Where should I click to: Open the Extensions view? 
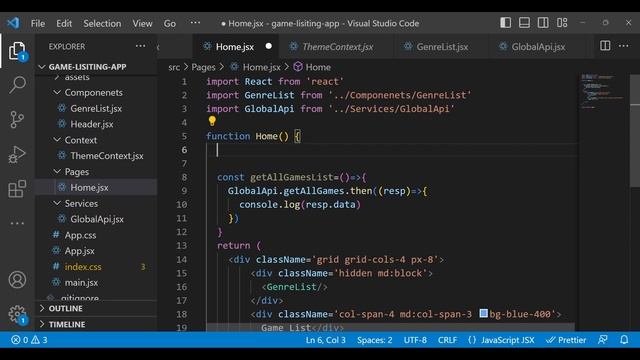pos(17,189)
